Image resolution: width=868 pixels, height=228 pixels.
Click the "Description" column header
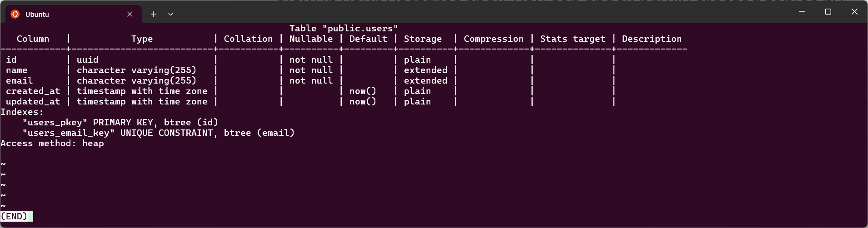coord(652,39)
